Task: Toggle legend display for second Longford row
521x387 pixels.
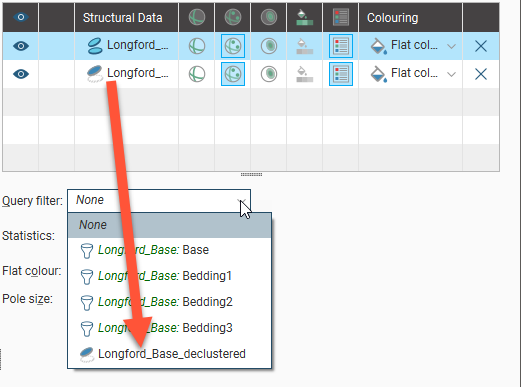Action: [341, 74]
